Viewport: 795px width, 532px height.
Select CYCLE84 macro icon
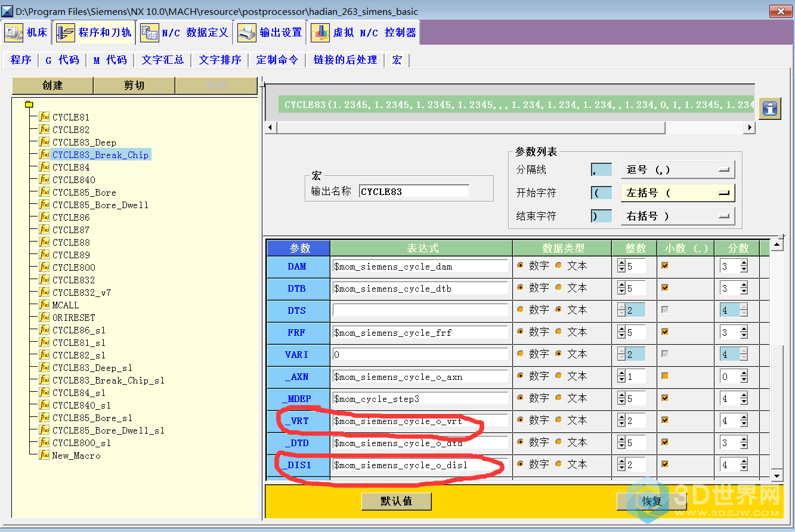point(44,167)
